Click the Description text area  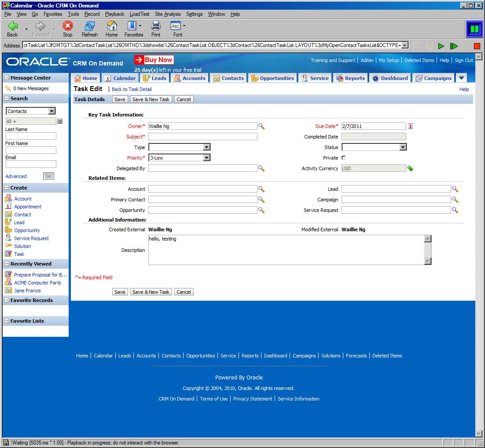(x=287, y=250)
